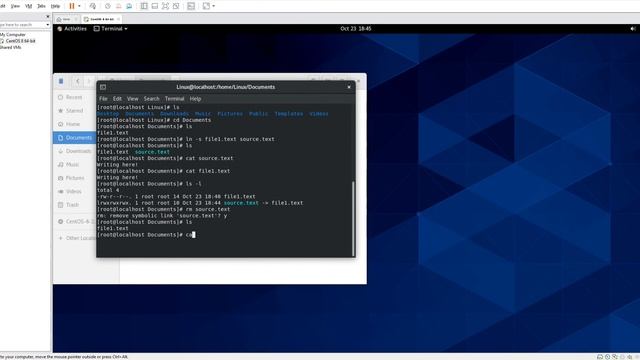Viewport: 640px width, 360px height.
Task: Click the 'rm source.text' command line
Action: (x=164, y=209)
